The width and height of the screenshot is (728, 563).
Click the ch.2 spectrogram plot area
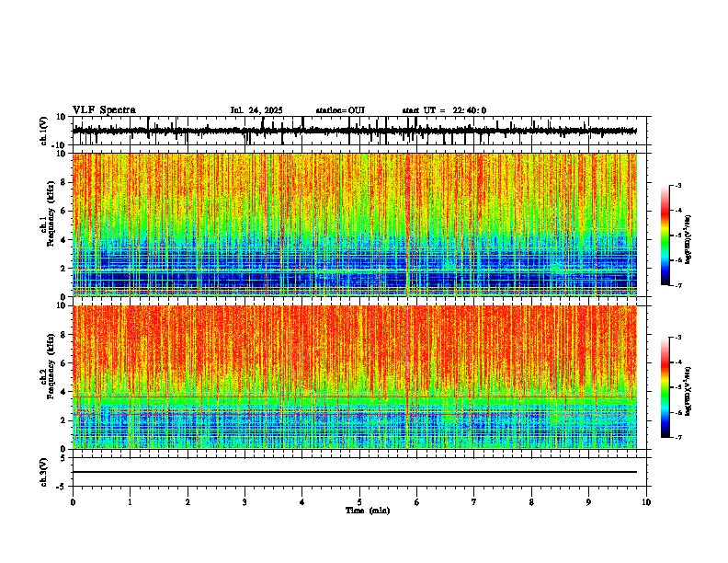point(355,377)
